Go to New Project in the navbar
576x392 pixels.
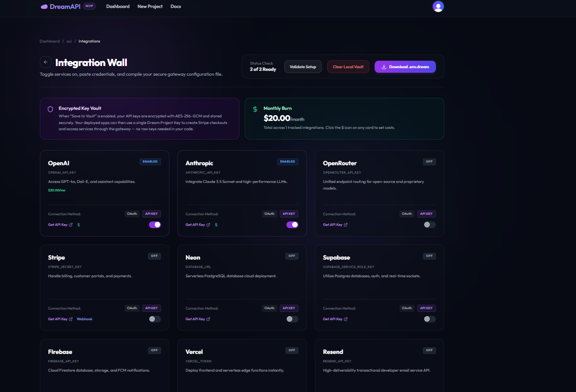[x=150, y=7]
